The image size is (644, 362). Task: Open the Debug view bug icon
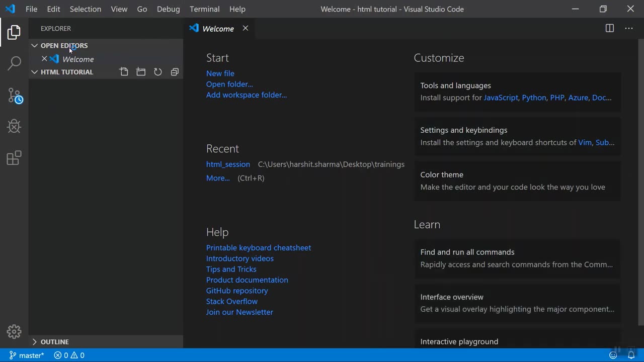click(14, 126)
